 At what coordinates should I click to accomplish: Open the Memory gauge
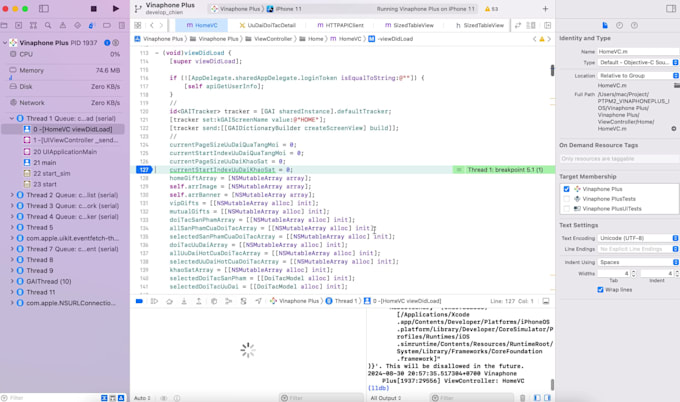click(64, 71)
